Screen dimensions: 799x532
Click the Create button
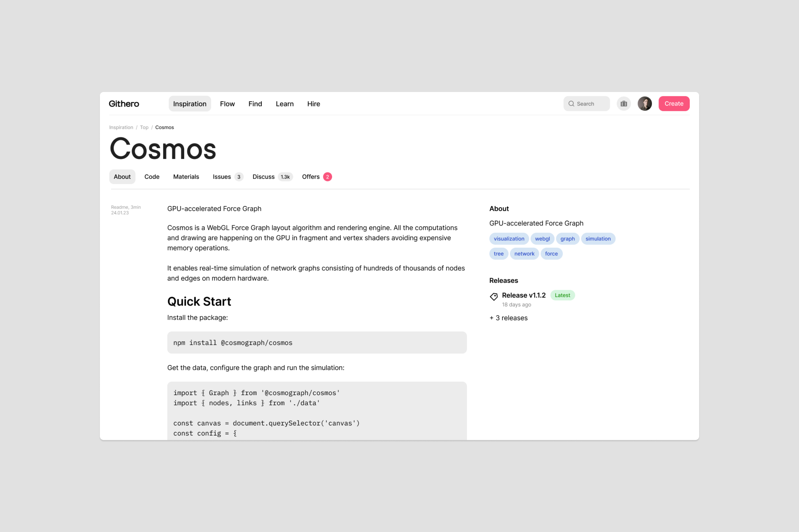pos(674,103)
